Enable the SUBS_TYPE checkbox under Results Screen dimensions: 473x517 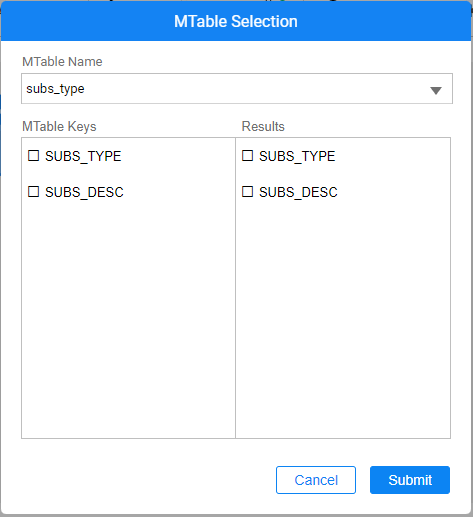click(x=247, y=156)
